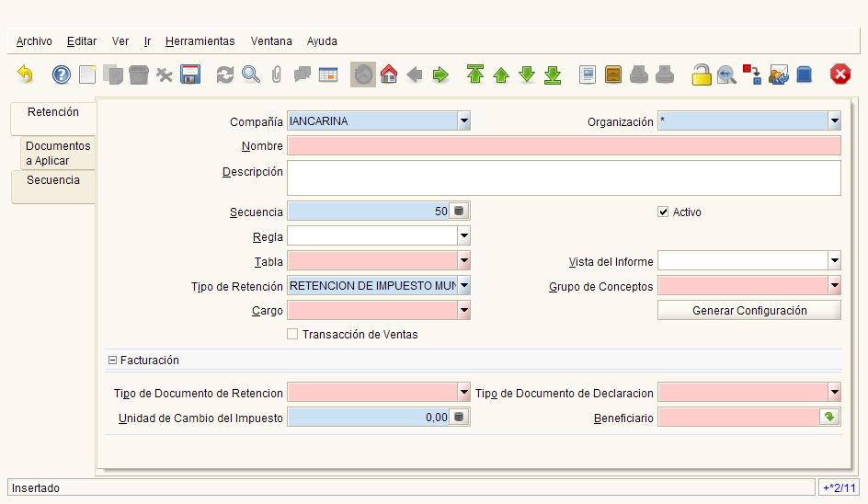Click the green right arrow Detail record icon
Viewport: 868px width, 504px height.
(440, 74)
